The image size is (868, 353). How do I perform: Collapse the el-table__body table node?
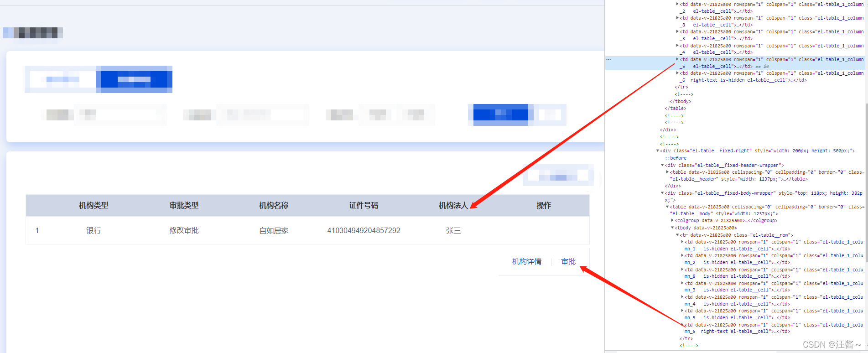point(668,207)
